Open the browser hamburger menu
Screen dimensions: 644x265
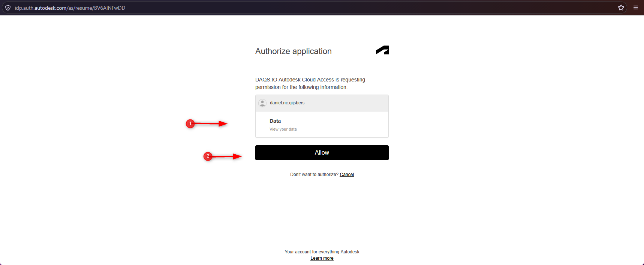(636, 8)
